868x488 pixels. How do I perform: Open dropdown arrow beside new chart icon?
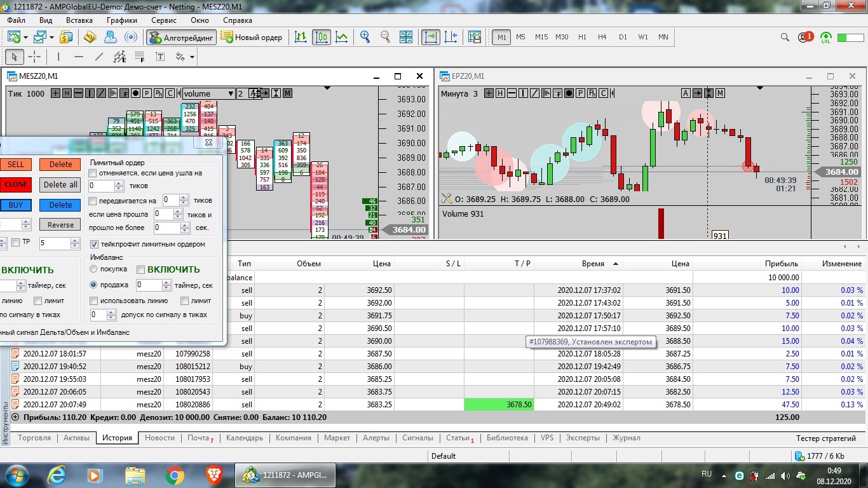tap(25, 37)
